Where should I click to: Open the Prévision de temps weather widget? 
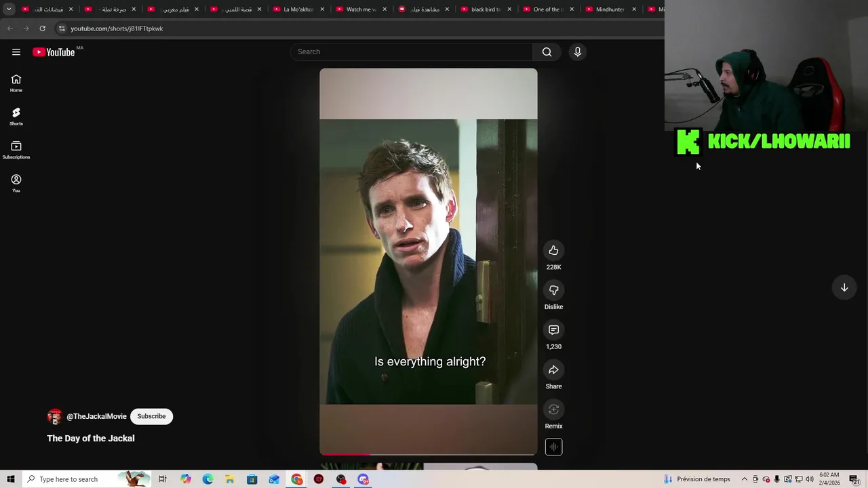tap(697, 479)
